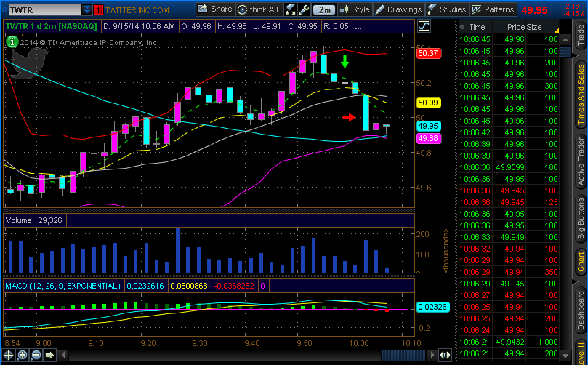Click the 49.949 trade price at 10:06:33

[x=512, y=237]
